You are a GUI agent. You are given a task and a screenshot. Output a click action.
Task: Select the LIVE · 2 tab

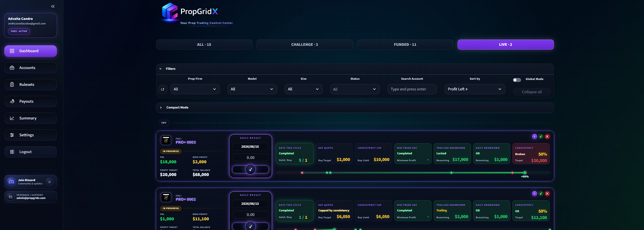[506, 45]
